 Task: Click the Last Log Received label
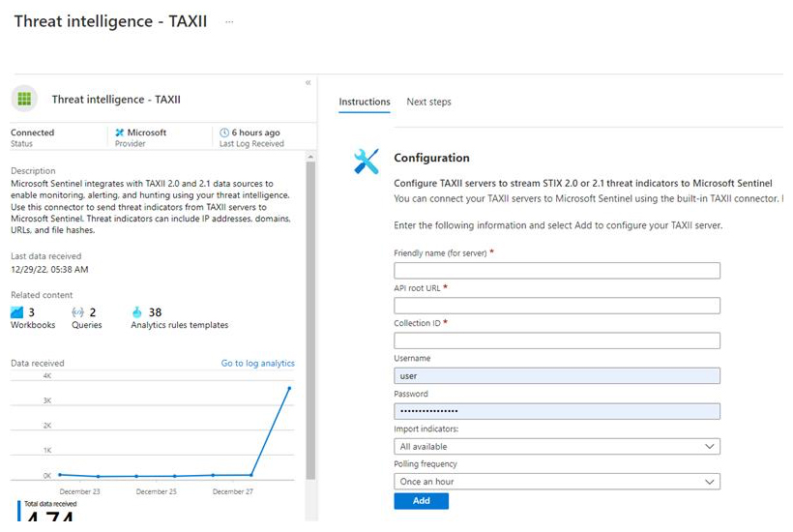coord(251,143)
